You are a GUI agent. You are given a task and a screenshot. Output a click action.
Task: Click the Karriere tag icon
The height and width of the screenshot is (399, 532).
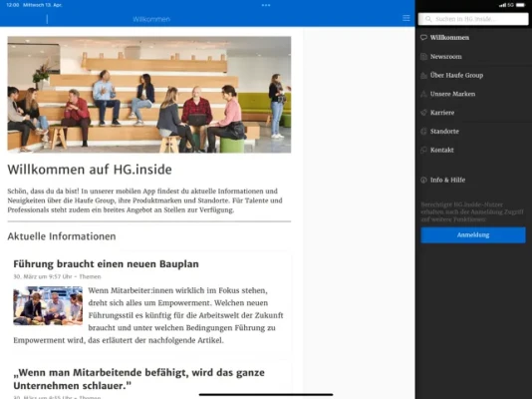(x=423, y=113)
